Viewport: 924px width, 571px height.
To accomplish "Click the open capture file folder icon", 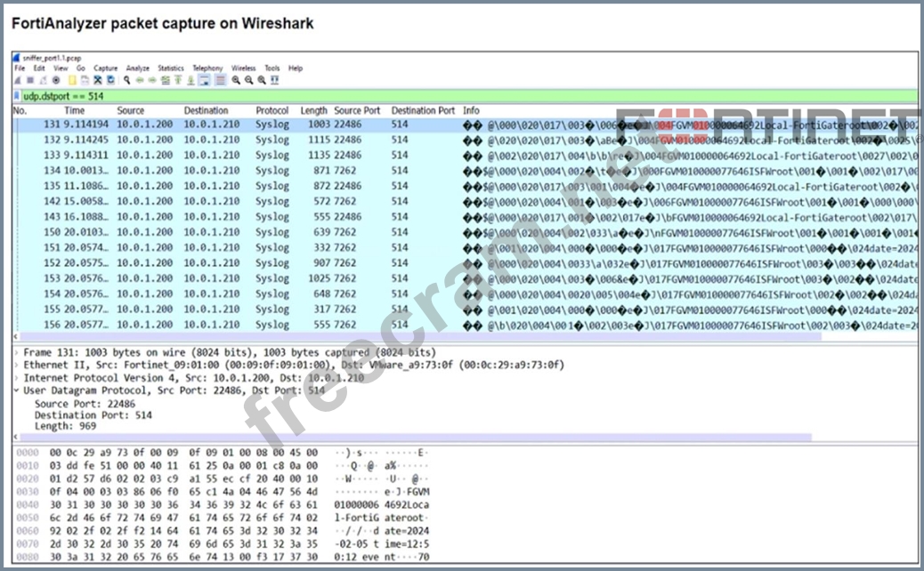I will click(73, 80).
